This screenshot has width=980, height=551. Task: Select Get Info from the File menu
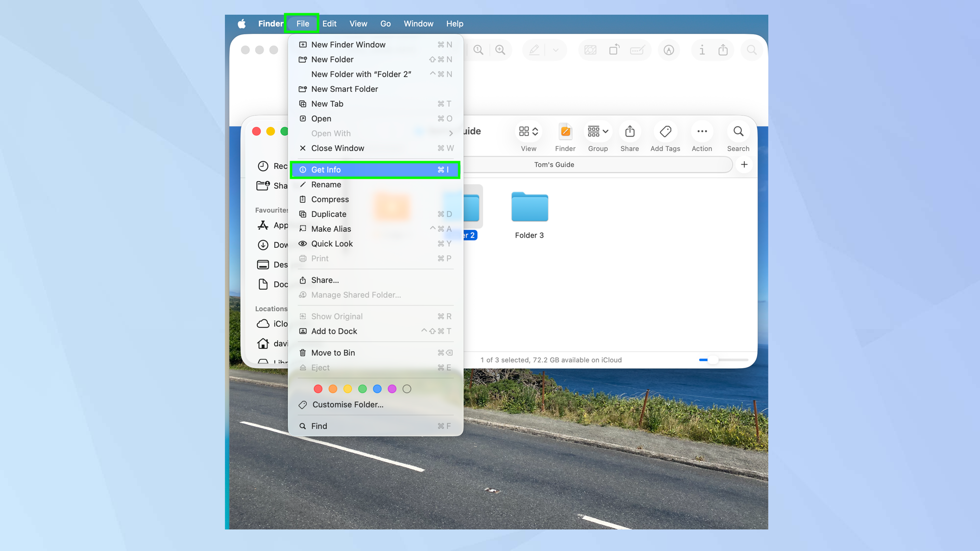coord(326,169)
